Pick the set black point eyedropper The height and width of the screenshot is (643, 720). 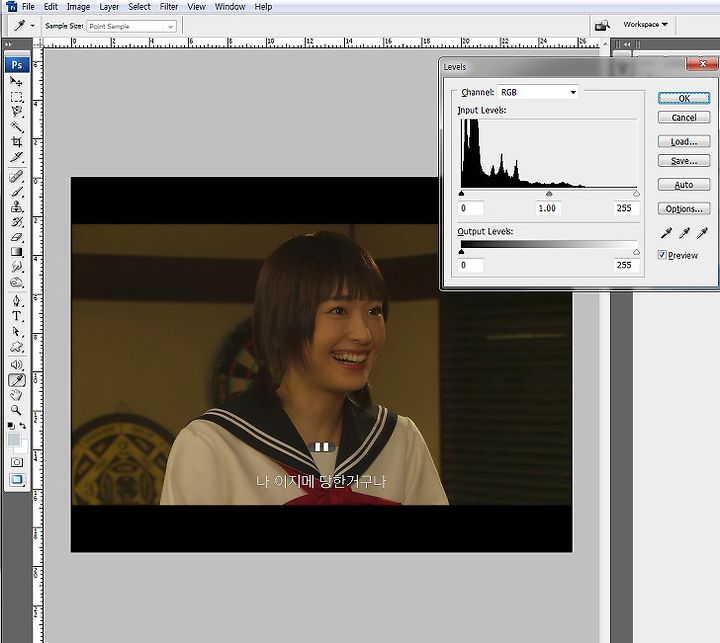(x=666, y=233)
